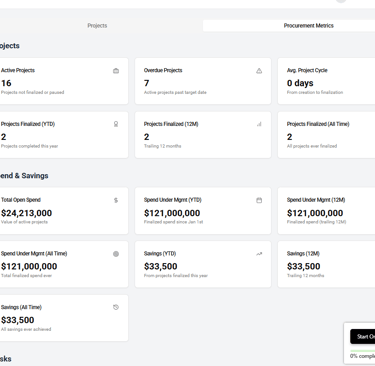Click 'Projects completed this year' caption
Image resolution: width=375 pixels, height=366 pixels.
[29, 146]
